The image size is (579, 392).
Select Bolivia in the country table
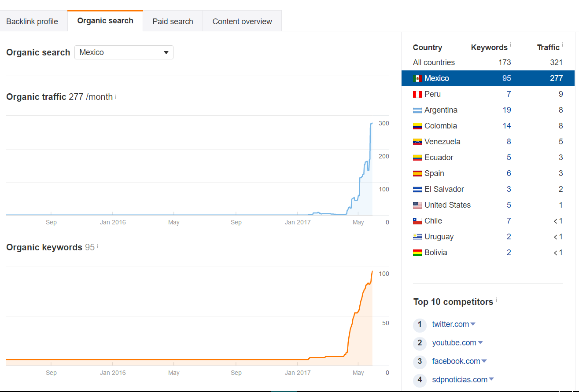coord(488,253)
